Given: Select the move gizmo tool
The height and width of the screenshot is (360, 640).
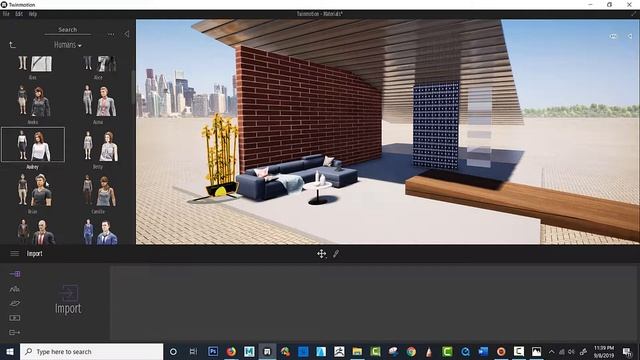Looking at the screenshot, I should tap(322, 253).
